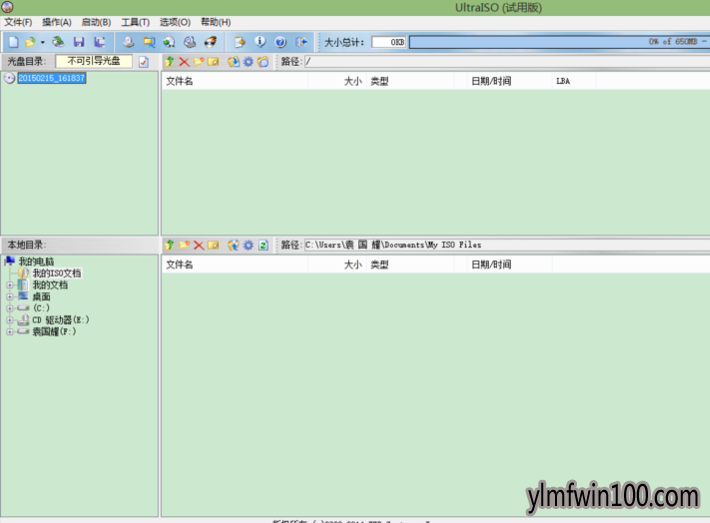Click the disc pane New Folder icon
710x523 pixels.
coord(199,62)
